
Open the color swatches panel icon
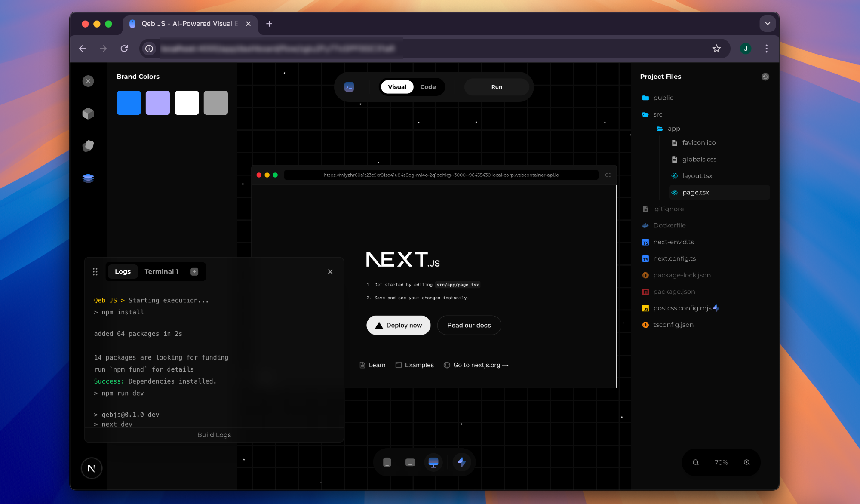88,146
